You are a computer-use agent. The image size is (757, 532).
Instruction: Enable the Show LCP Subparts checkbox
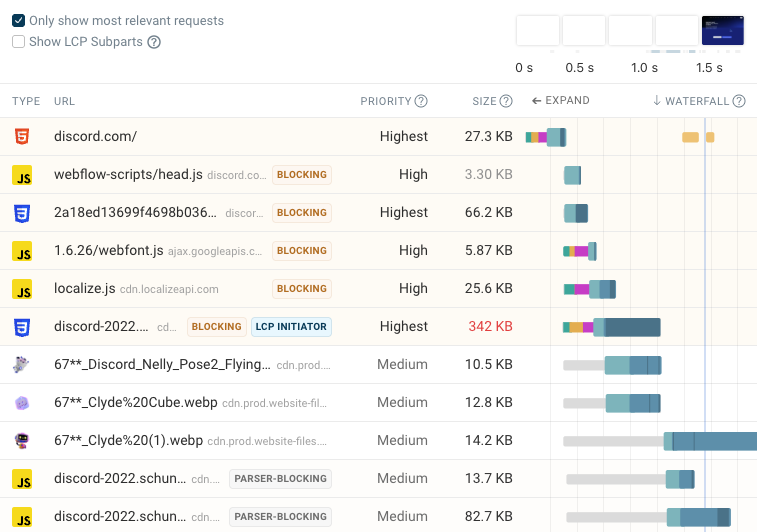[19, 42]
